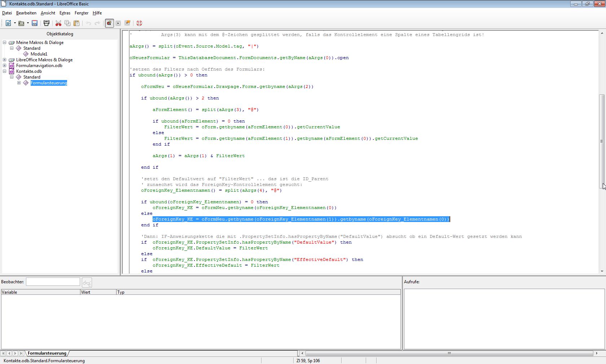
Task: Switch to the Formularsteuerung bottom tab
Action: 47,354
